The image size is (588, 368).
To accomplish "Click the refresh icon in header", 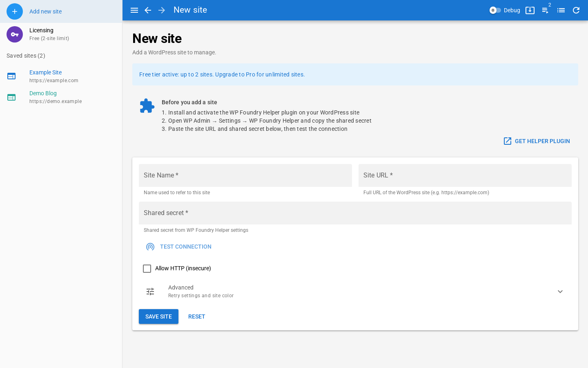I will click(576, 10).
